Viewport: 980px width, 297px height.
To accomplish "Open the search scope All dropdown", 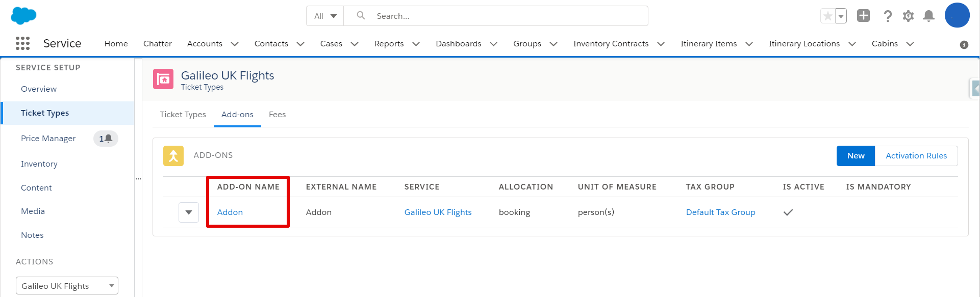I will [325, 16].
